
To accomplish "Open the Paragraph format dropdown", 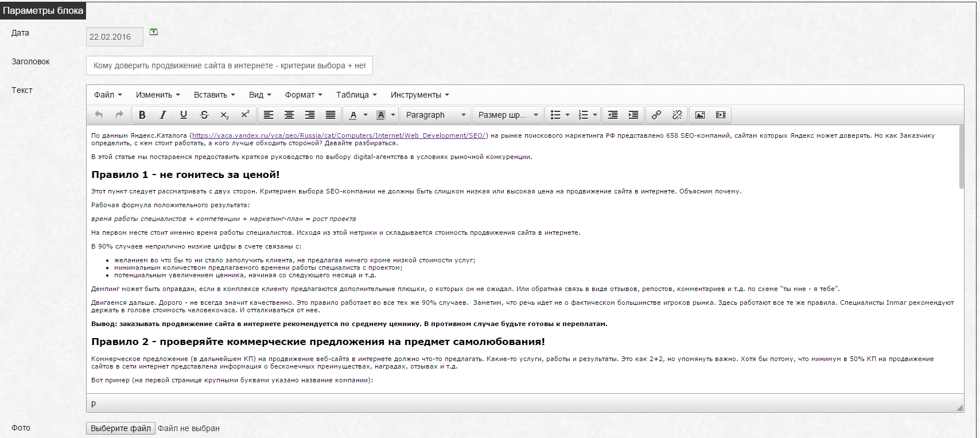I will click(x=435, y=115).
